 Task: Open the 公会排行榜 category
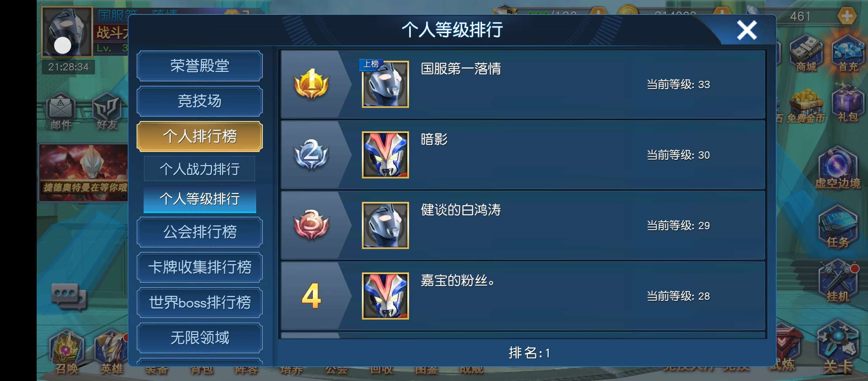pos(200,232)
